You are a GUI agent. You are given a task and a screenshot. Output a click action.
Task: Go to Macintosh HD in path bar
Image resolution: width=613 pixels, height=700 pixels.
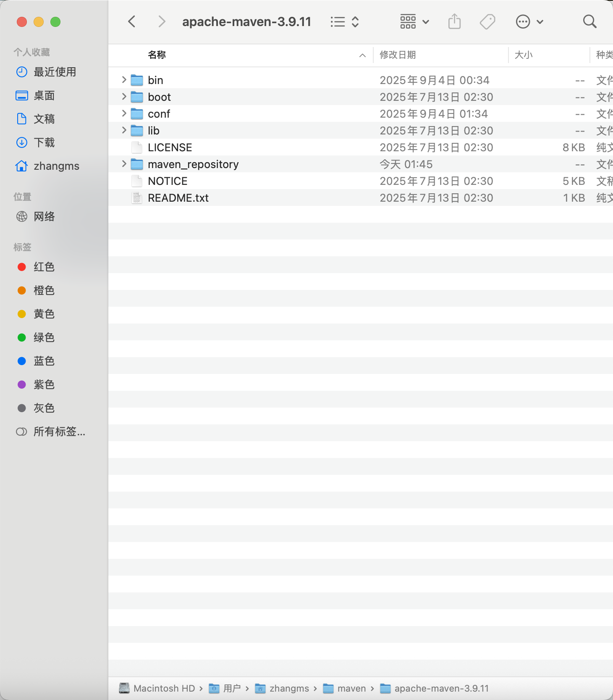[x=157, y=688]
